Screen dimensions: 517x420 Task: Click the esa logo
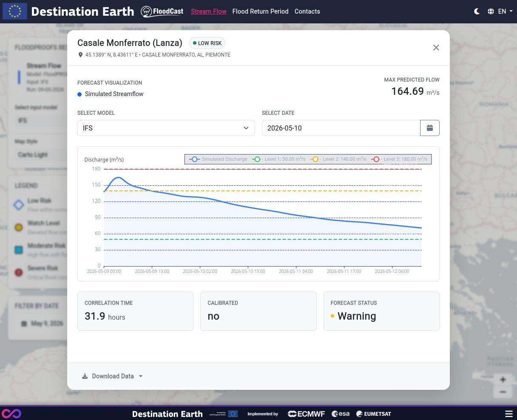pyautogui.click(x=341, y=414)
